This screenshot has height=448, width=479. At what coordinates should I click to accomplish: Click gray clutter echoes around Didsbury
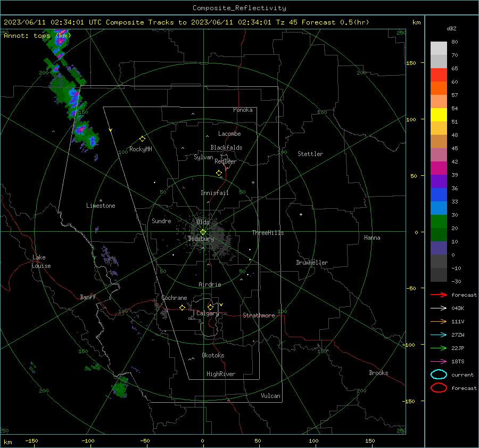(x=211, y=235)
